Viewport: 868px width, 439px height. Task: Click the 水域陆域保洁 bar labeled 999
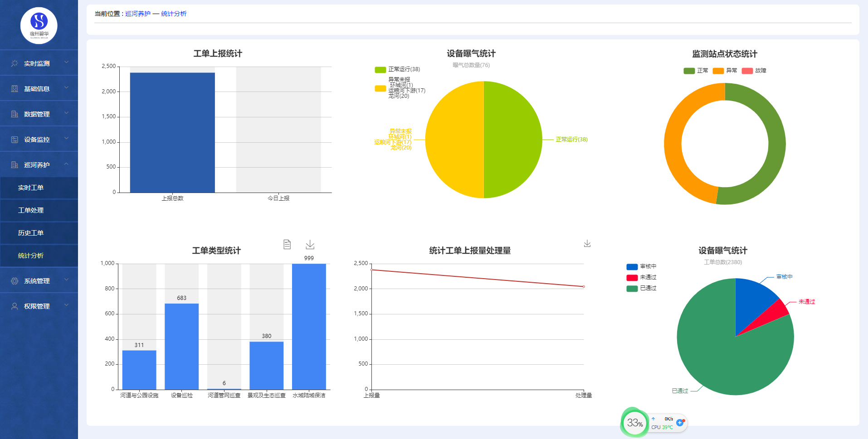tap(309, 326)
